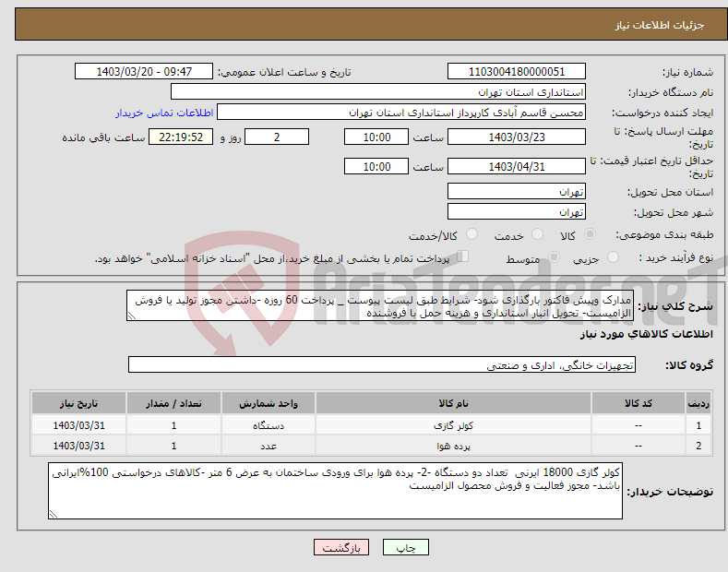This screenshot has height=572, width=728.
Task: Click the price validity time field
Action: [x=376, y=166]
